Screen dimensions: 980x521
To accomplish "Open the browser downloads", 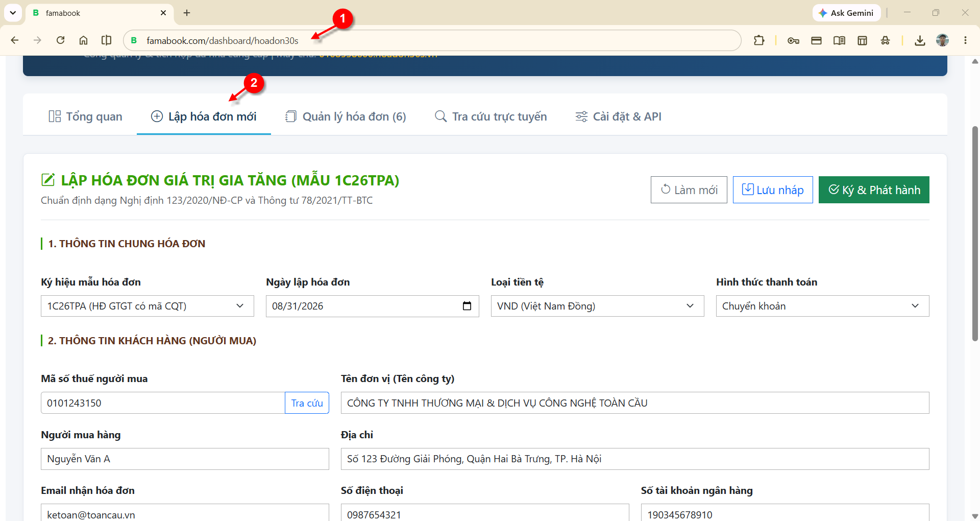I will 920,40.
